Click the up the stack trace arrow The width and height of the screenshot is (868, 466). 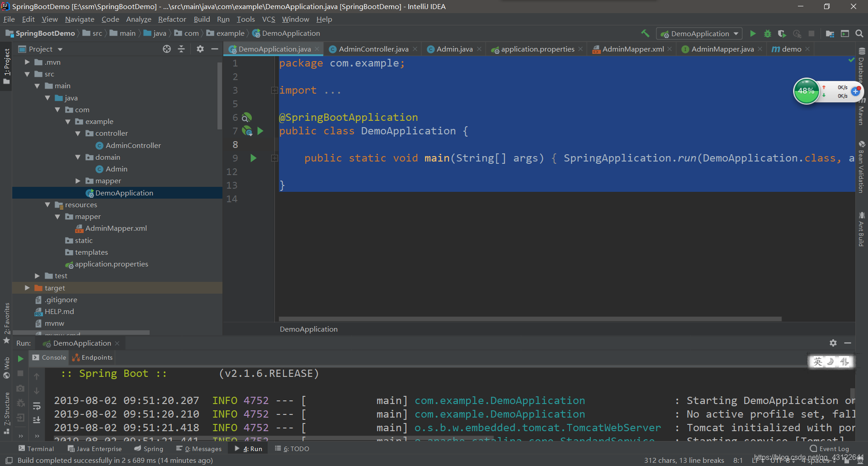click(37, 376)
